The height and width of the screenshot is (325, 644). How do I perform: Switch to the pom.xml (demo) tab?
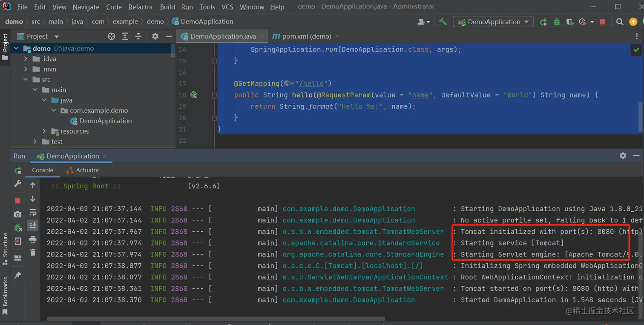(302, 36)
